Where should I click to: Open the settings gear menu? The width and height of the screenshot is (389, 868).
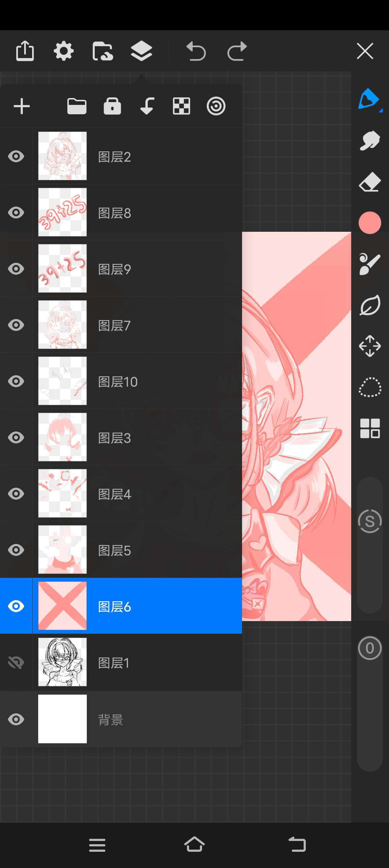click(x=64, y=51)
